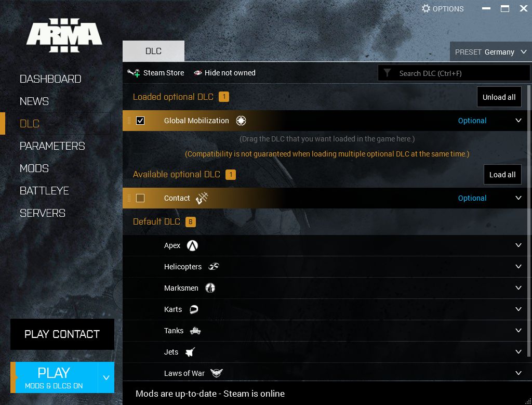Click the Marksmen DLC name
This screenshot has height=405, width=532.
click(181, 288)
